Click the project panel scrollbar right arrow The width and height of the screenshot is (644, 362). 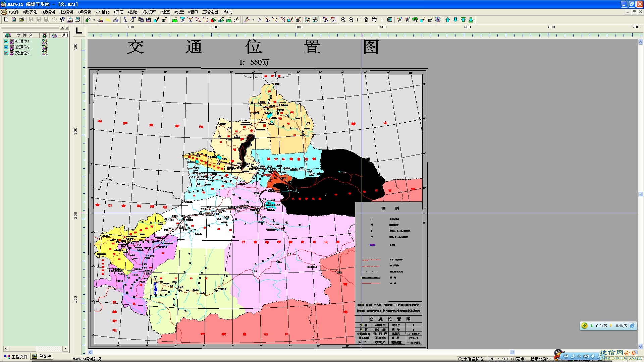click(65, 349)
